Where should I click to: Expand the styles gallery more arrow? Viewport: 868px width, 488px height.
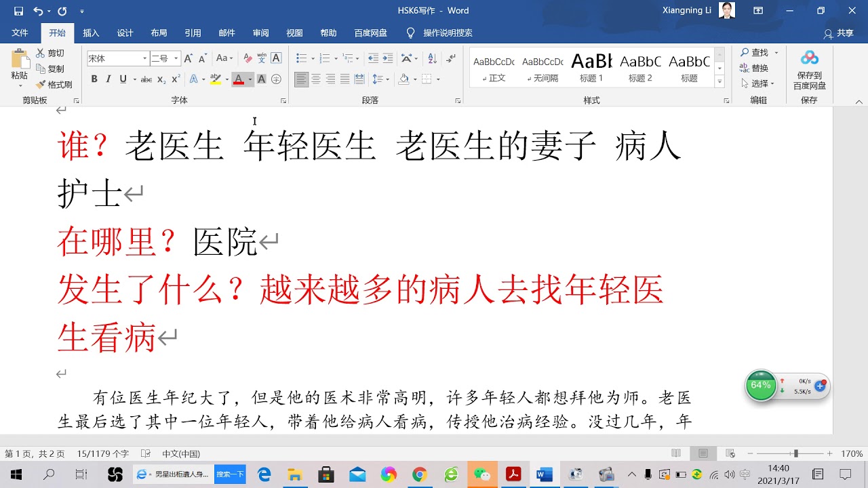719,82
